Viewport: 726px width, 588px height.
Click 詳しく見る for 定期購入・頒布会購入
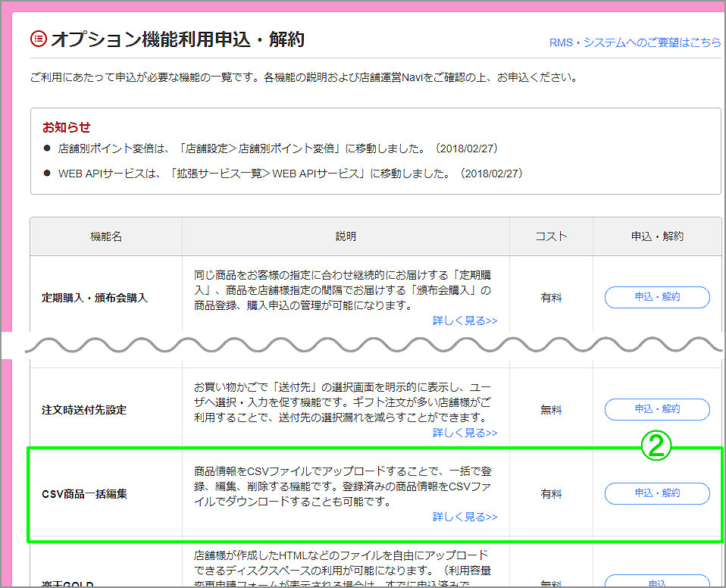click(463, 320)
